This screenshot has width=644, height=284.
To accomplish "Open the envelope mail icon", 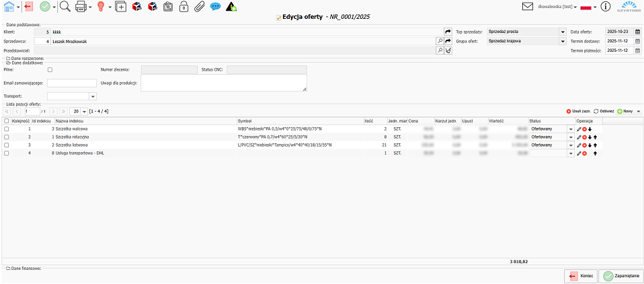I will [x=527, y=7].
